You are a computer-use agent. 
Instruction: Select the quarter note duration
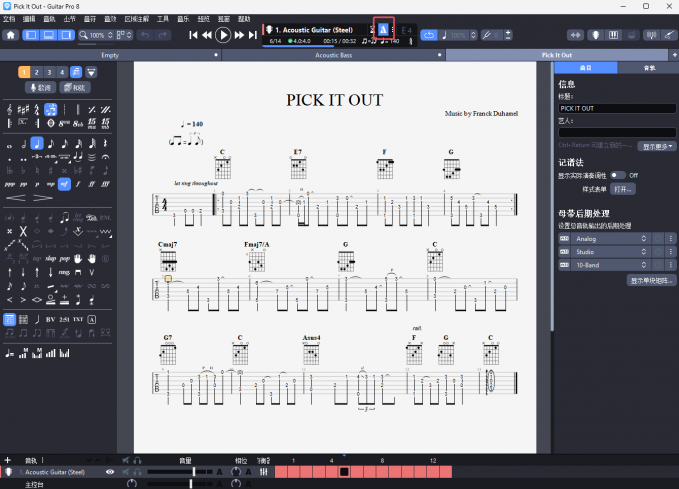point(37,142)
